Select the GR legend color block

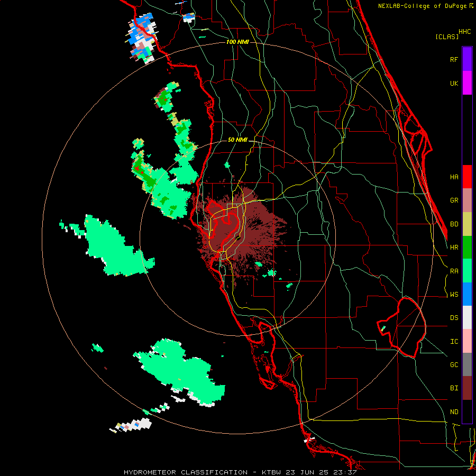467,200
